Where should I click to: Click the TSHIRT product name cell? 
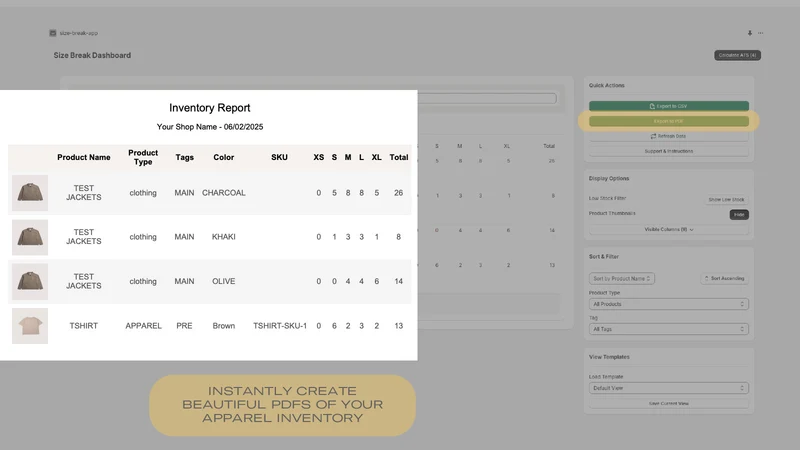(84, 326)
